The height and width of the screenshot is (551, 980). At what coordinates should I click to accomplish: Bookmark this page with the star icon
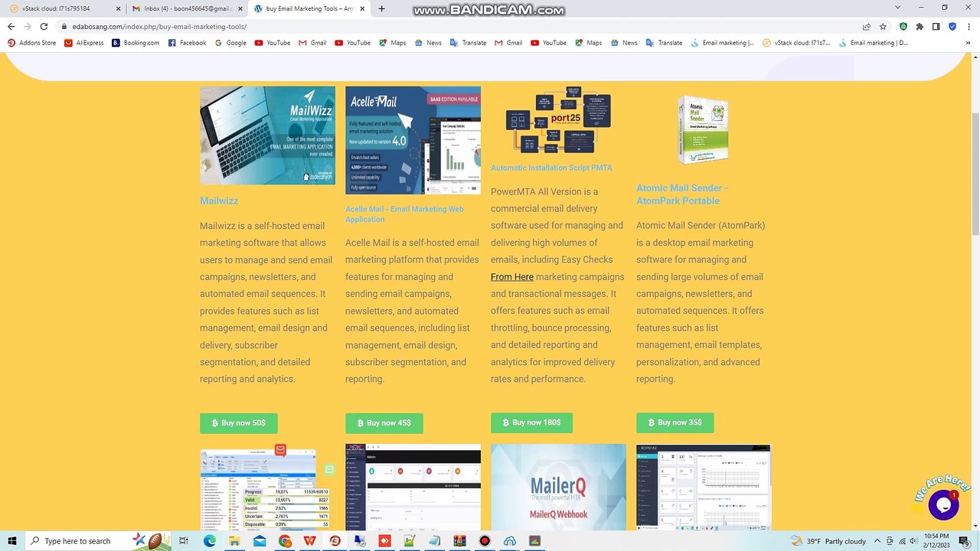coord(883,26)
